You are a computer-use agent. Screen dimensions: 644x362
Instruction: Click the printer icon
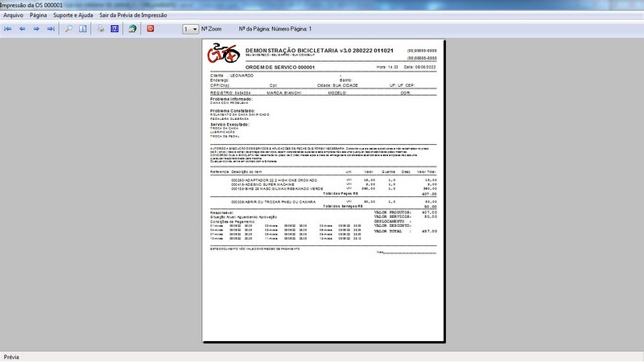coord(101,29)
